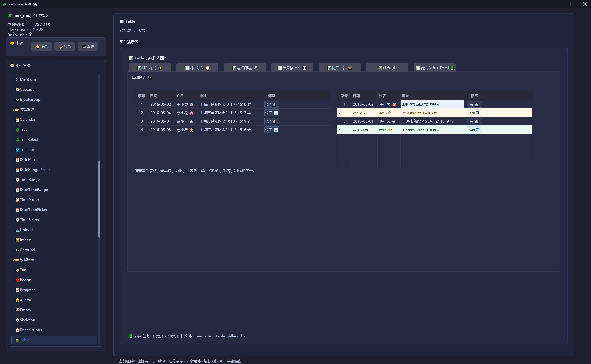Click the 日期 header in left table

[x=154, y=96]
